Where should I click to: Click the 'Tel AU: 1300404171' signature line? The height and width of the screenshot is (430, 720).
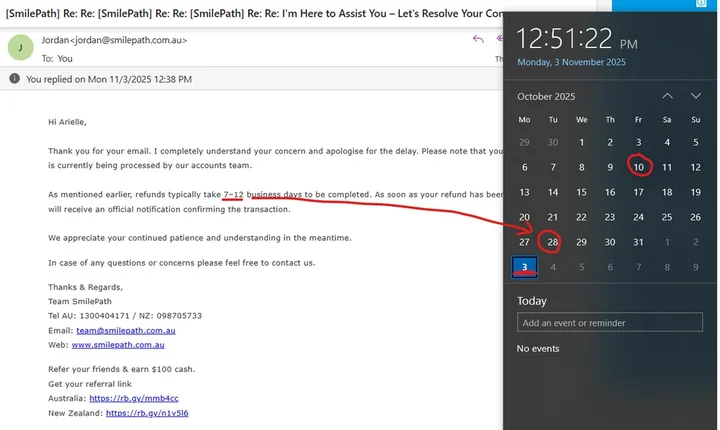click(x=125, y=316)
